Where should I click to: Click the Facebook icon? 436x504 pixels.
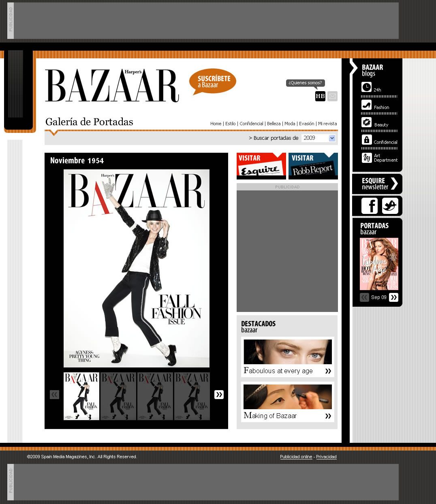[x=369, y=206]
